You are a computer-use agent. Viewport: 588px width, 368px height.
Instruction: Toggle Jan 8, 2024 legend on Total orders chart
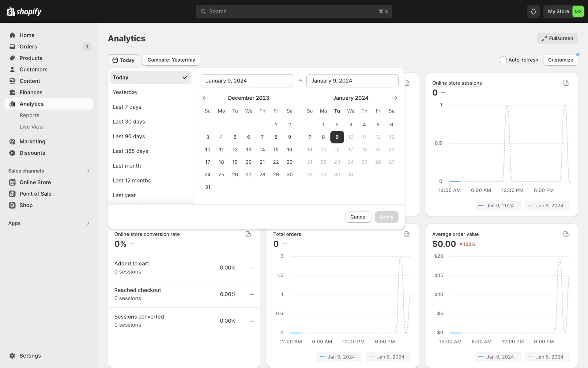pos(388,357)
